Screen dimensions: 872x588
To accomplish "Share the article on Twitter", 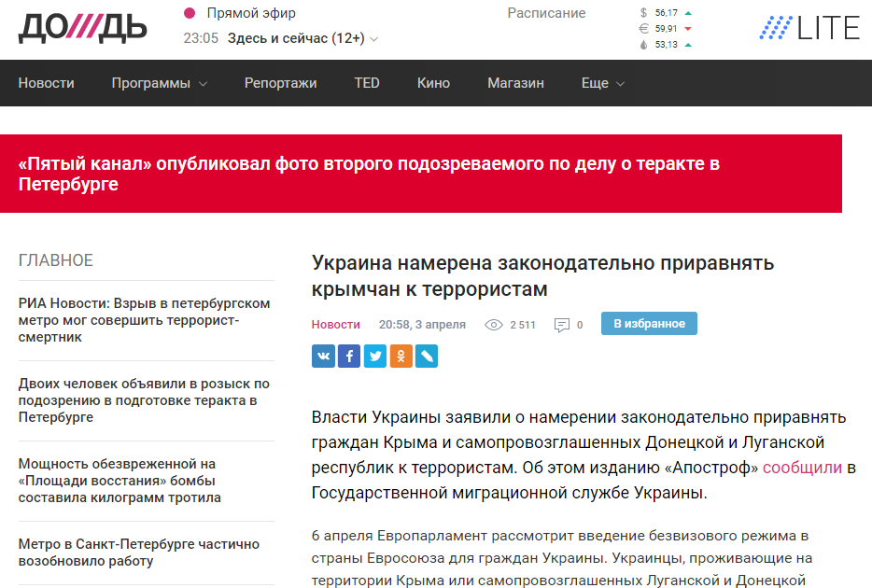I will (375, 357).
